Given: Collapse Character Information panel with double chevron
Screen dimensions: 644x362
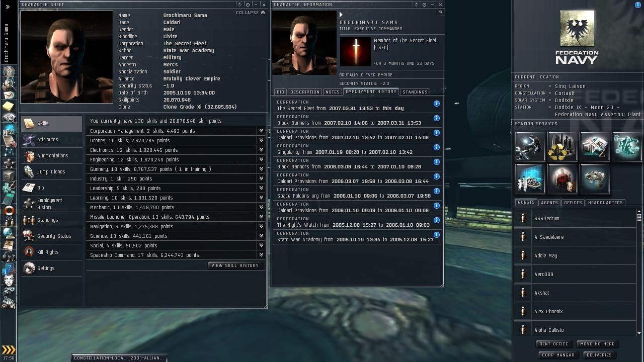Looking at the screenshot, I should tap(441, 12).
